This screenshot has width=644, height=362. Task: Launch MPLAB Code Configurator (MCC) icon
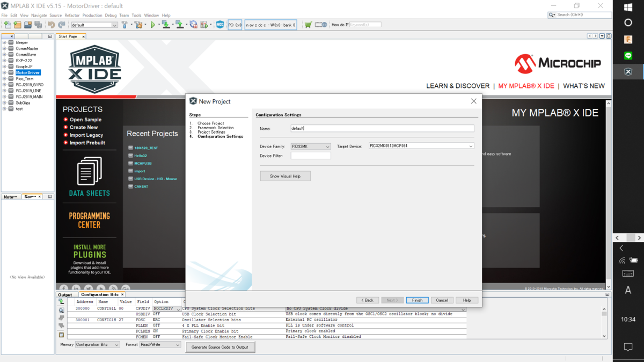pos(220,25)
